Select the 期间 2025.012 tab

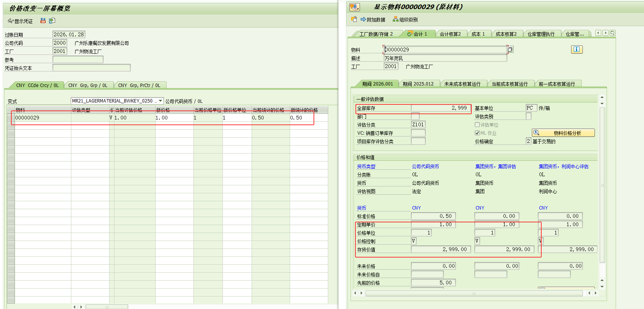click(418, 84)
